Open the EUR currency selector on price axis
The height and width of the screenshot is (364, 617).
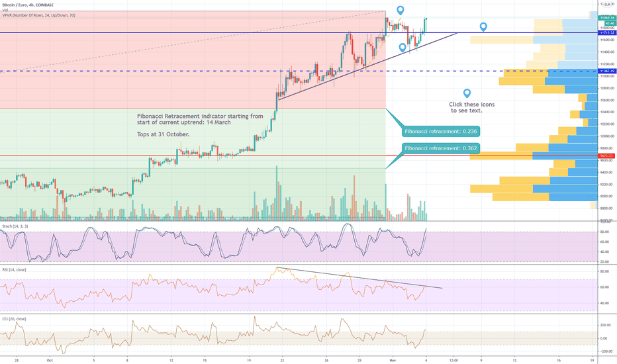coord(607,5)
